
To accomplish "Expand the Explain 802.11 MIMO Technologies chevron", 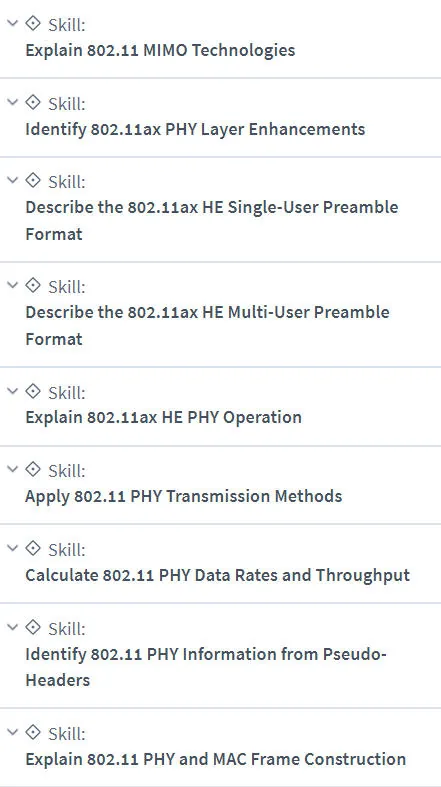I will (x=13, y=23).
